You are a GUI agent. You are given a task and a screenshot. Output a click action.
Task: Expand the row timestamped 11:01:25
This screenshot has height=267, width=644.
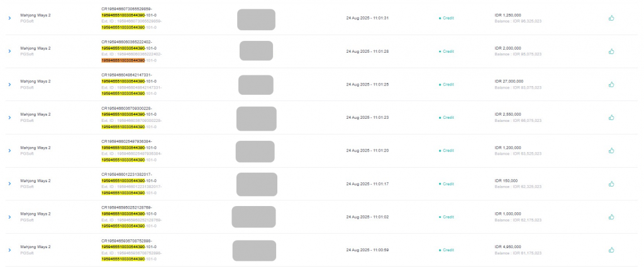click(x=9, y=84)
